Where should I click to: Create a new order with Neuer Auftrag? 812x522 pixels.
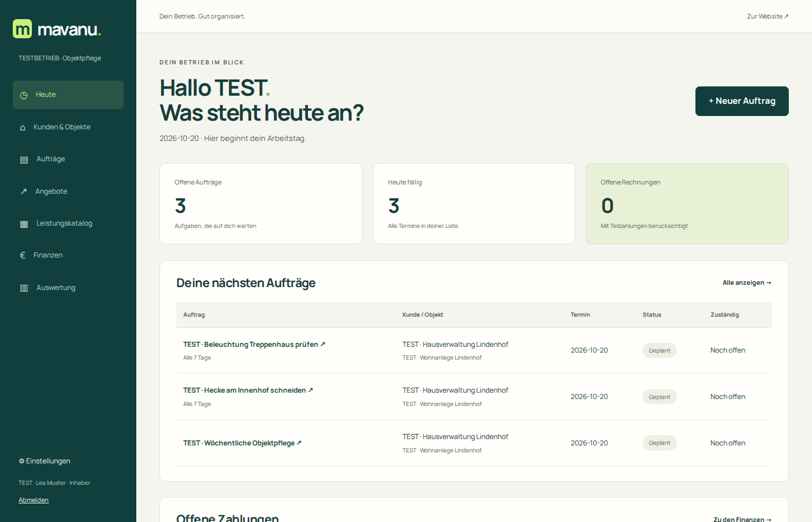coord(742,101)
